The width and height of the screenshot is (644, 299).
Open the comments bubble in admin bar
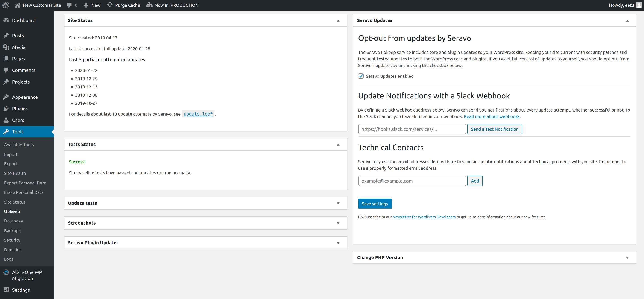point(69,5)
